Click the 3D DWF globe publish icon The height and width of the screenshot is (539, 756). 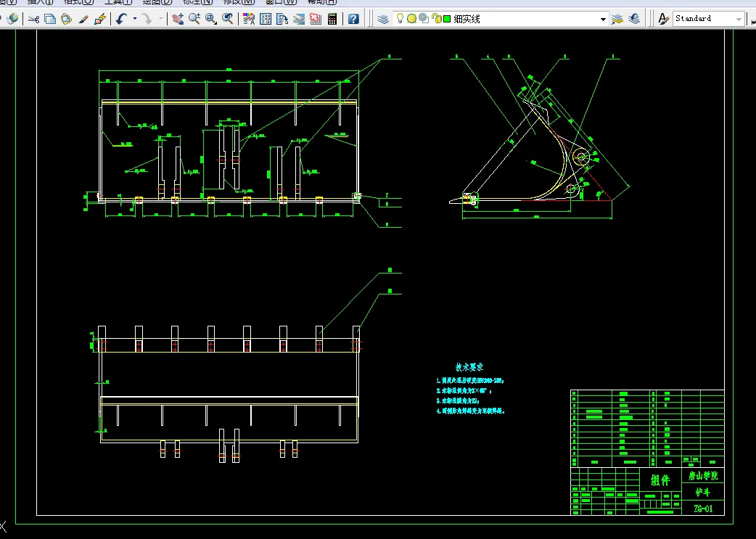[x=12, y=19]
